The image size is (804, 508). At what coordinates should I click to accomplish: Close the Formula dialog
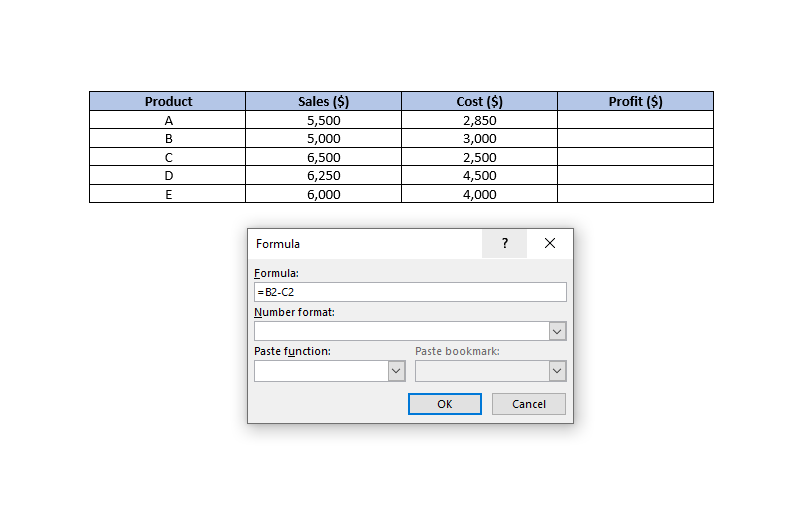coord(550,243)
